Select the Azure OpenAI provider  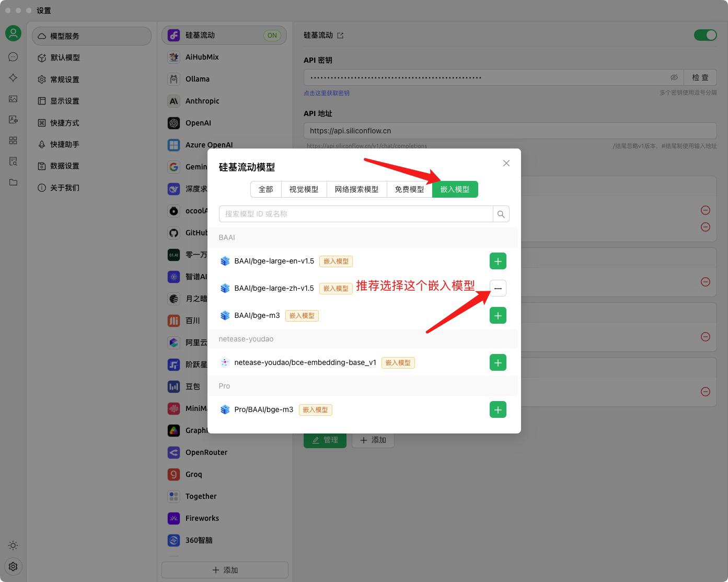tap(224, 145)
